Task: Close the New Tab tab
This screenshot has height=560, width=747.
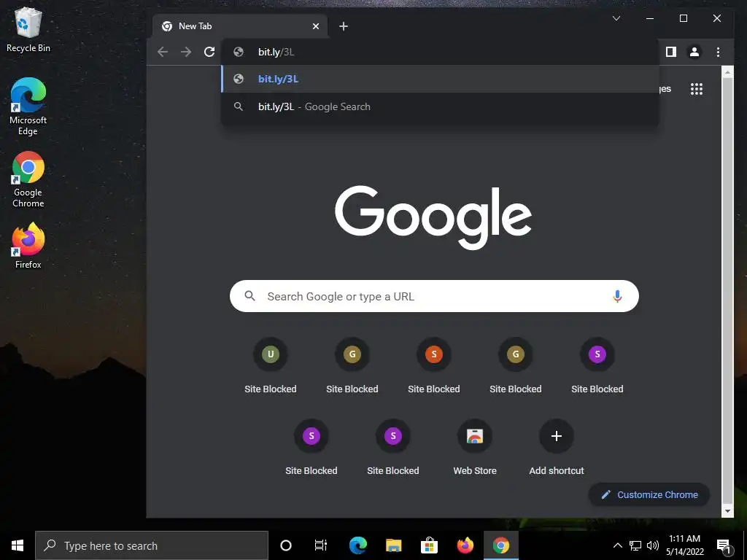Action: (x=316, y=26)
